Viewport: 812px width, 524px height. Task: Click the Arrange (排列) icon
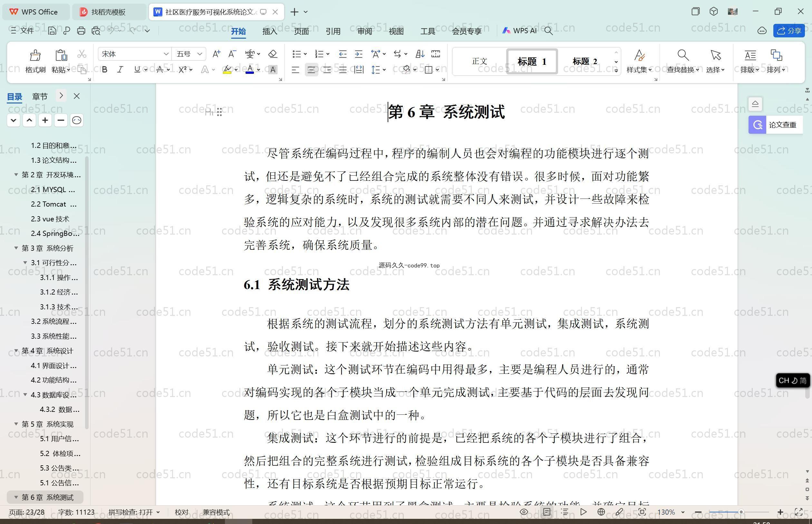(x=776, y=55)
